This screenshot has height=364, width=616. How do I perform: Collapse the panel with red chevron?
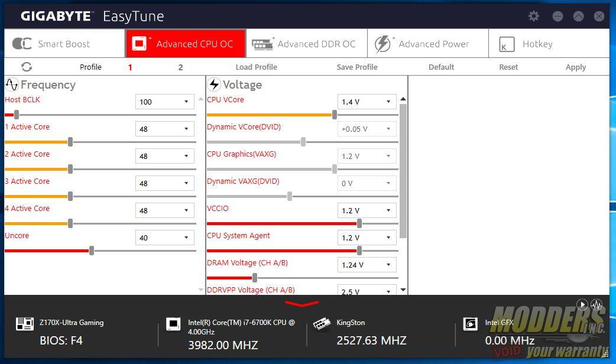301,304
